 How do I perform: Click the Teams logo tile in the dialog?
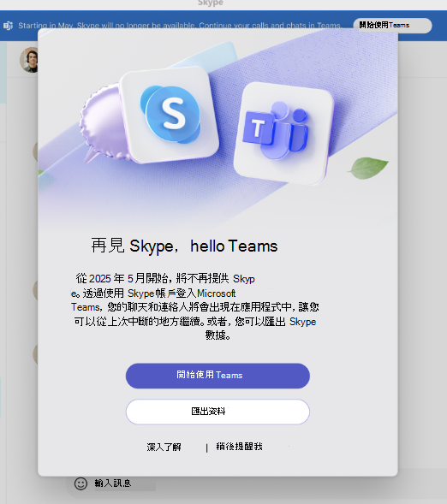coord(283,133)
